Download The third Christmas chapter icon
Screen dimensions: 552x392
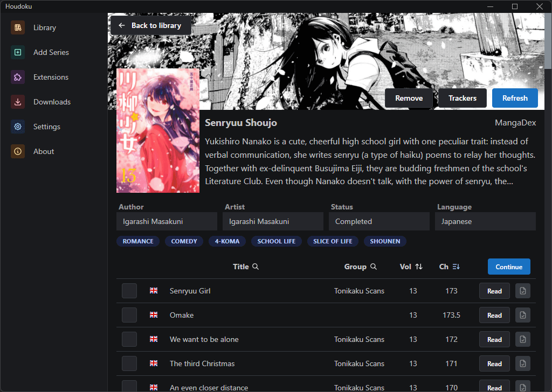click(x=523, y=363)
